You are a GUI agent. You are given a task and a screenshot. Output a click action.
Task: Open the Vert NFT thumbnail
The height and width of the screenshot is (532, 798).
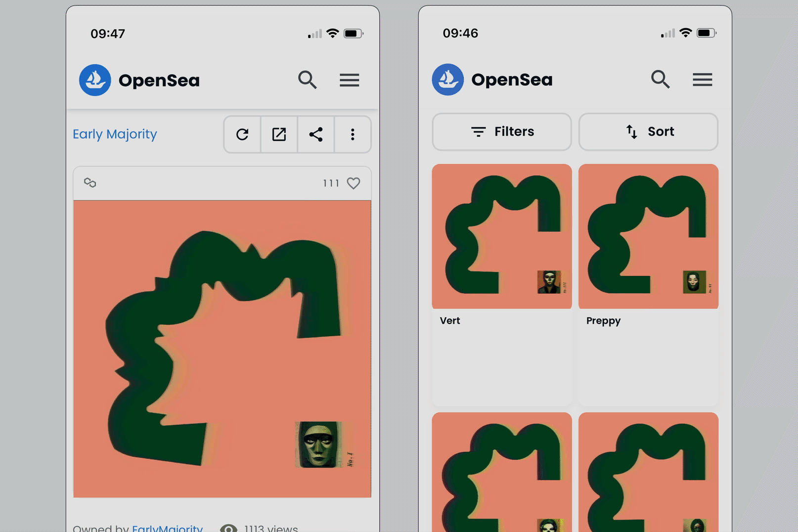(502, 236)
